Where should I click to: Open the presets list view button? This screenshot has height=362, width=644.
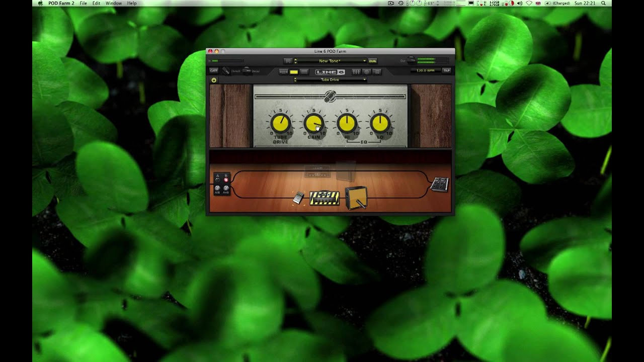pos(304,72)
